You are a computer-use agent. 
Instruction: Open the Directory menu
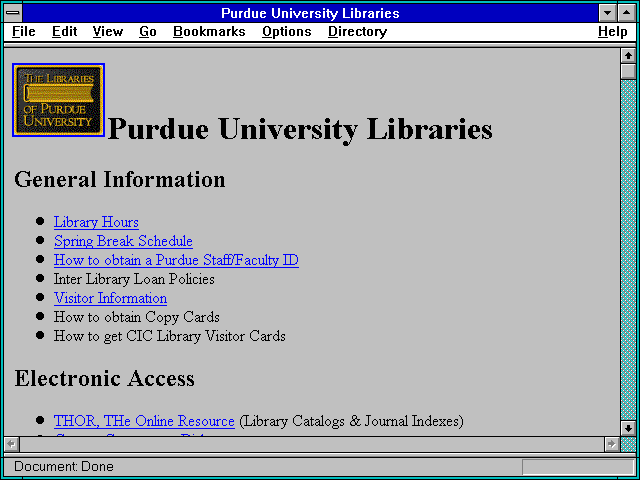(x=357, y=32)
